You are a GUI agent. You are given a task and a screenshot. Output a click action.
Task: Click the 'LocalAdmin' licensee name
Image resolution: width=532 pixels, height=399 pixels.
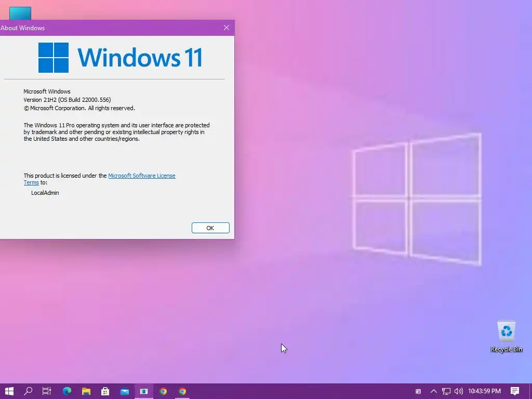[x=45, y=193]
